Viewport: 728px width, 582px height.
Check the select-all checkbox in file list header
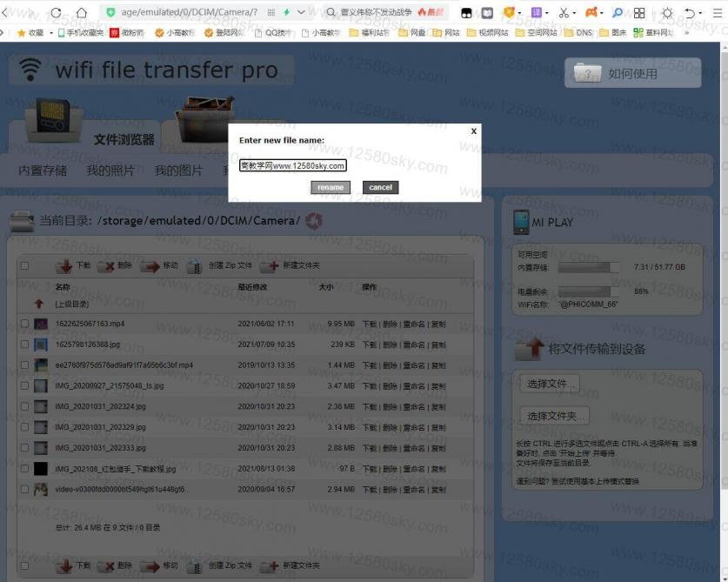click(26, 264)
